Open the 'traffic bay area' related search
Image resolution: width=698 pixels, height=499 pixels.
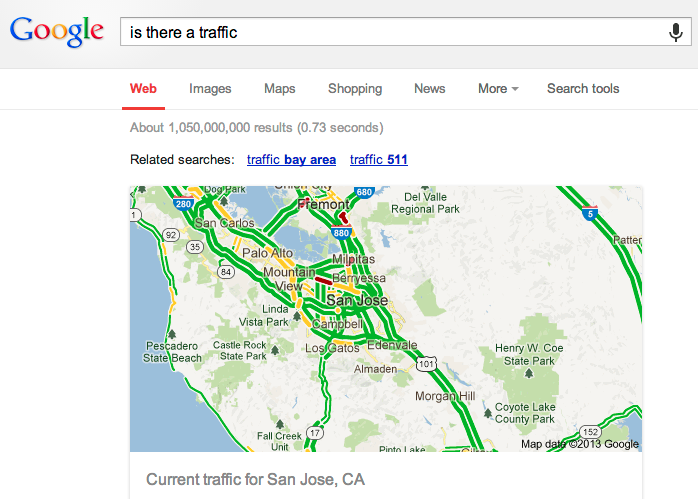[291, 160]
